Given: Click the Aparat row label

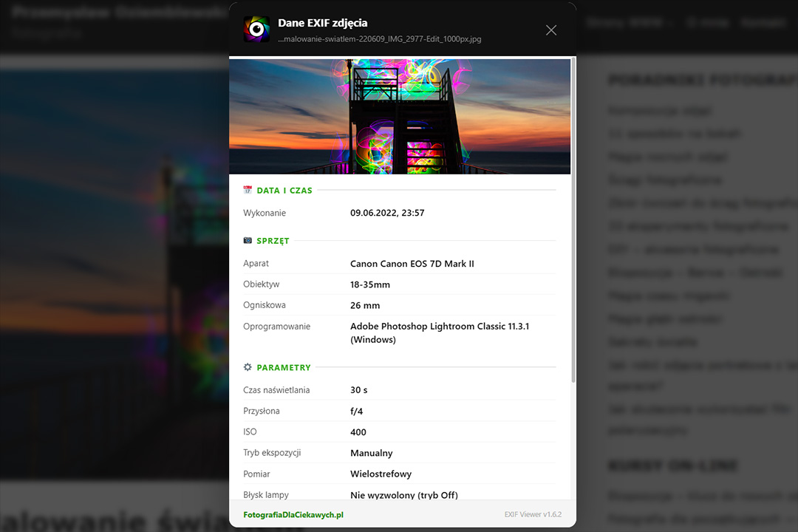Looking at the screenshot, I should point(256,263).
